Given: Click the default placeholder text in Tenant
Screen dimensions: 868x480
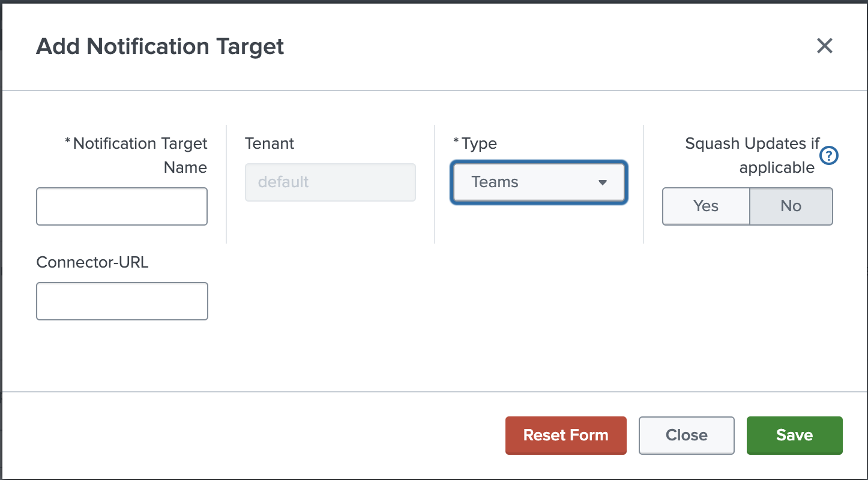Looking at the screenshot, I should point(283,182).
